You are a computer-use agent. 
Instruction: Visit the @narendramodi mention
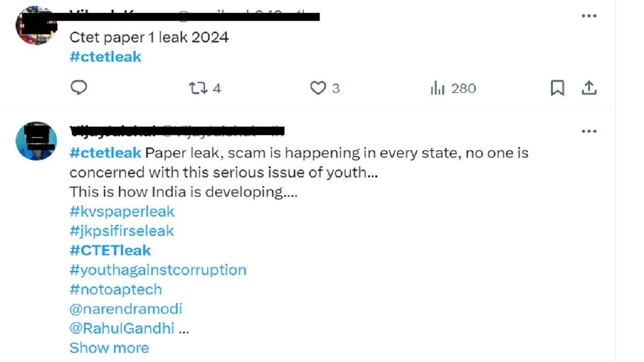126,309
